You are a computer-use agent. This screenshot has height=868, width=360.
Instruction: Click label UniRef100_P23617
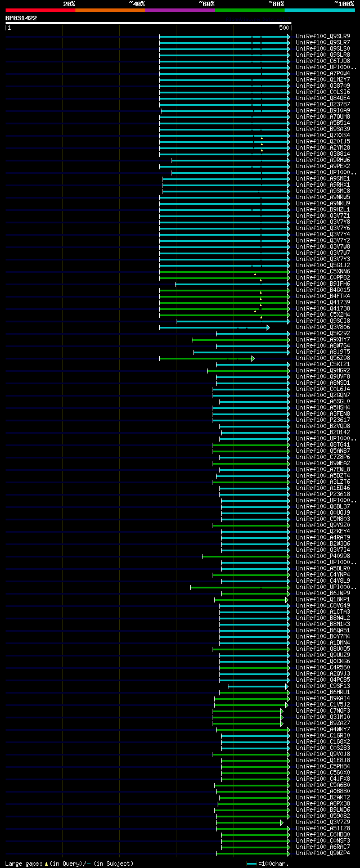(x=323, y=420)
